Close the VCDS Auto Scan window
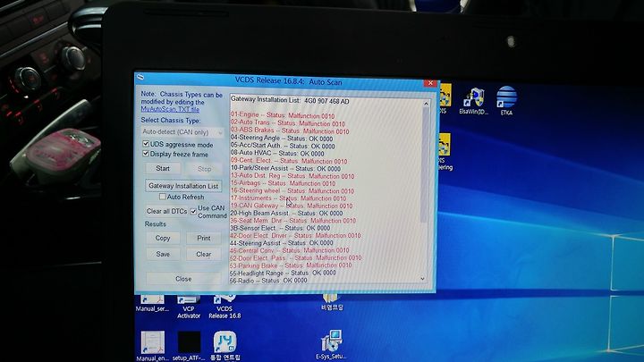 pyautogui.click(x=430, y=83)
